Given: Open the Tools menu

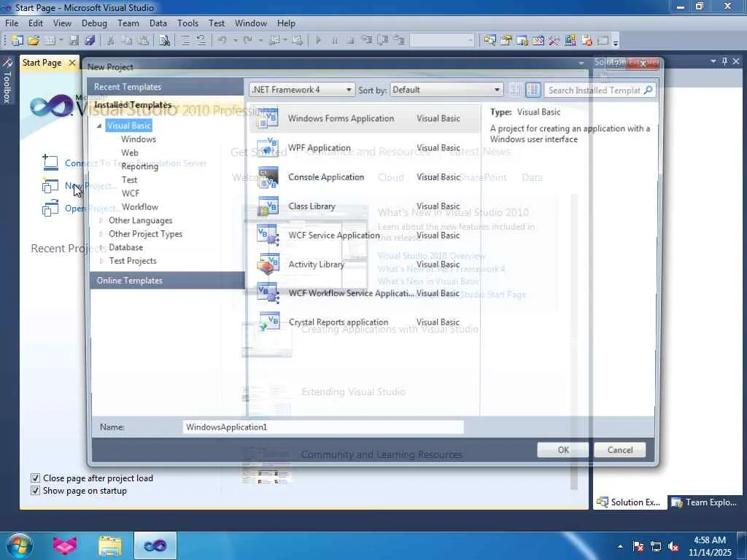Looking at the screenshot, I should click(187, 23).
